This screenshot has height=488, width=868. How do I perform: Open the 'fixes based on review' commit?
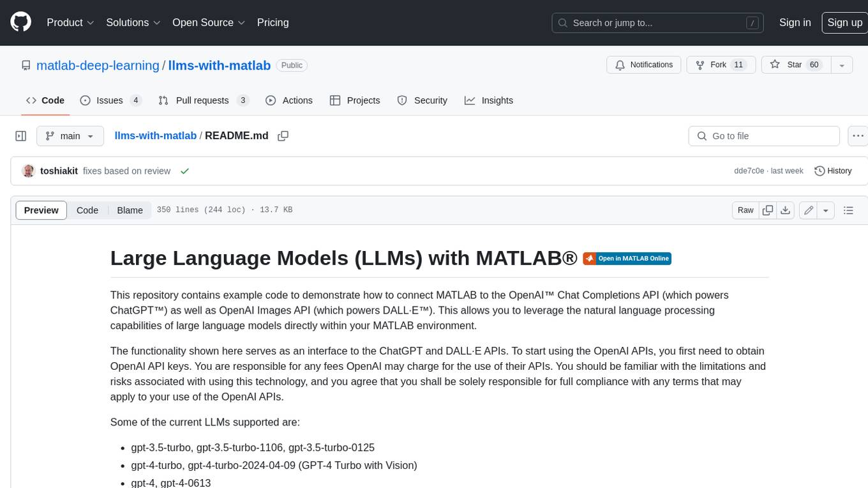coord(126,171)
